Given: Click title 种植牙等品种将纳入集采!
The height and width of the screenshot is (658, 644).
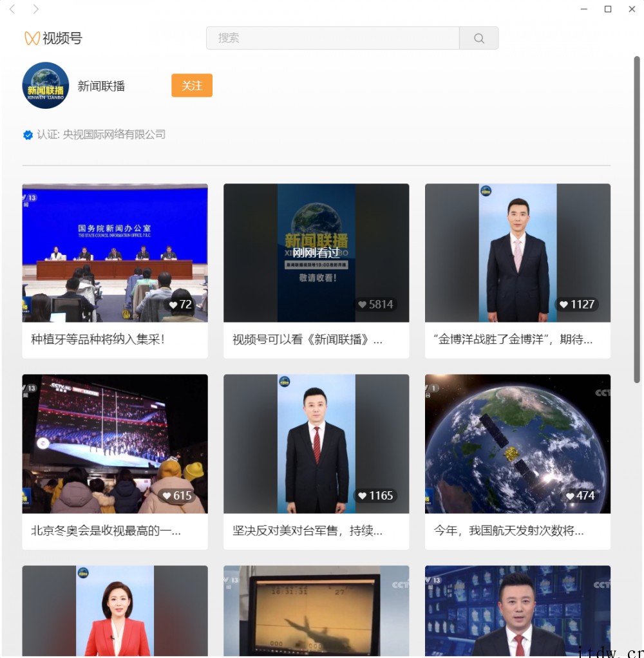Looking at the screenshot, I should tap(98, 339).
